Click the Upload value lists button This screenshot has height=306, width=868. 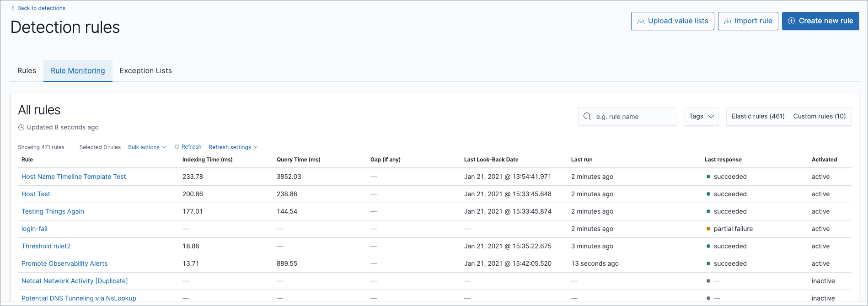(672, 21)
